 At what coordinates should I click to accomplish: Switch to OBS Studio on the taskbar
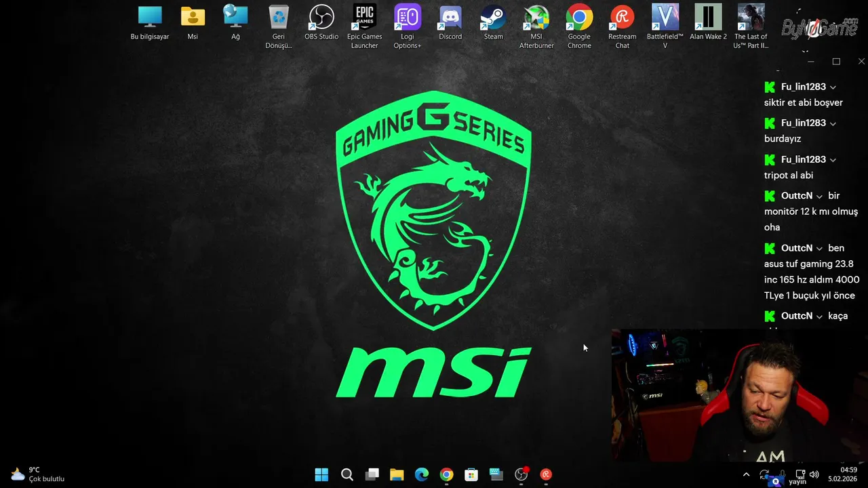click(x=521, y=474)
